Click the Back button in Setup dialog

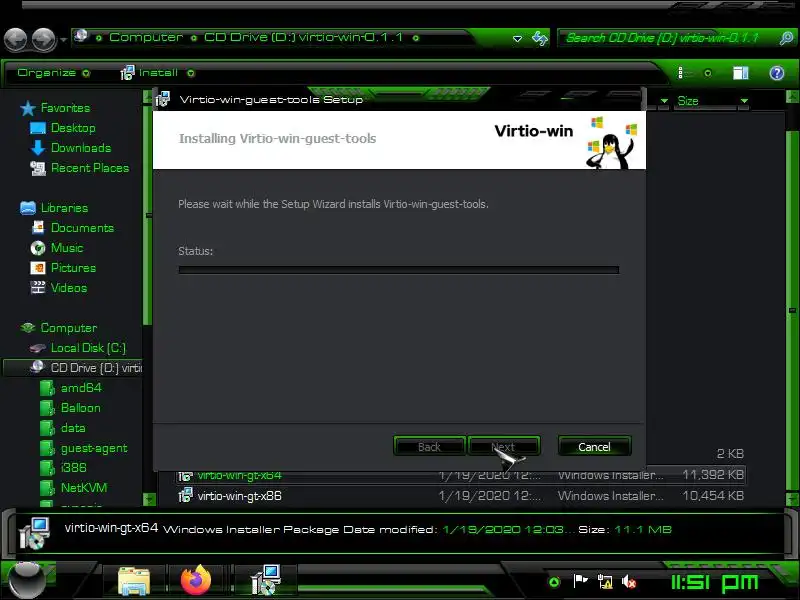429,447
